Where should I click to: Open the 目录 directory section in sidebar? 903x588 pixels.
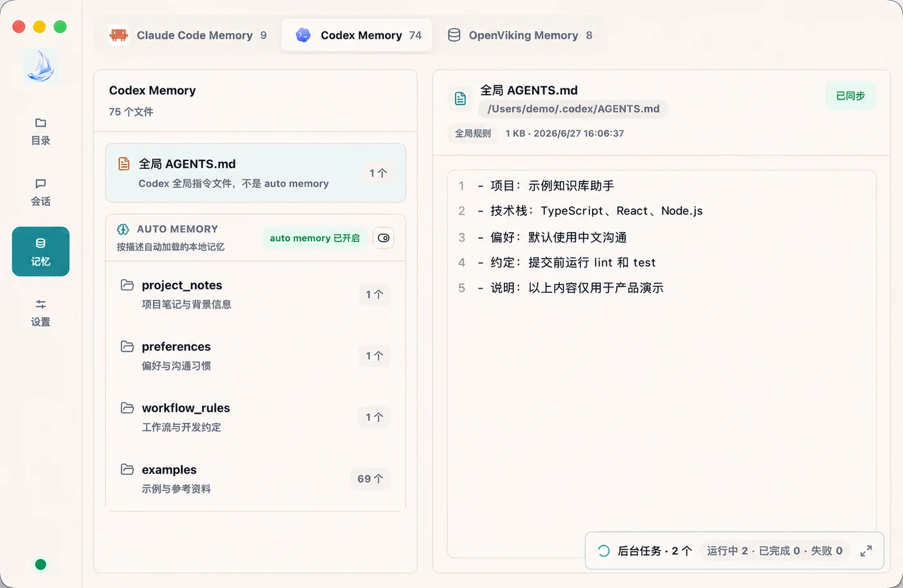[41, 132]
